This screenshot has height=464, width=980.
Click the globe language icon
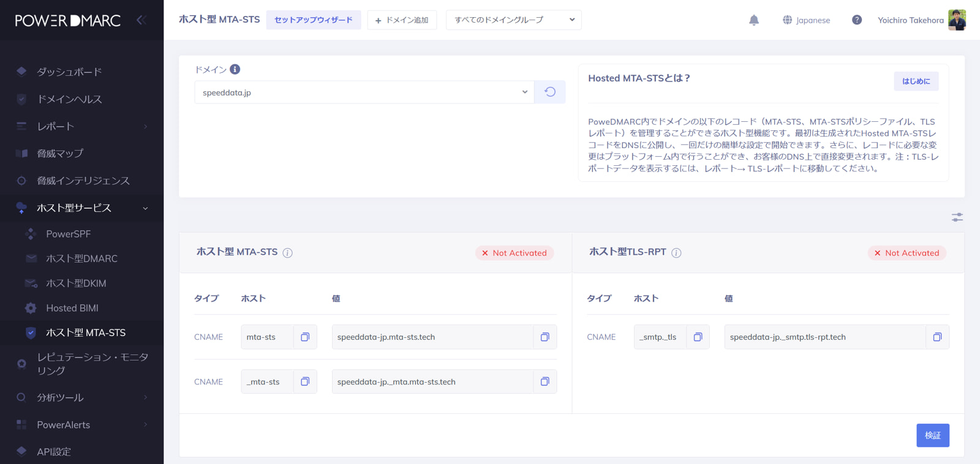coord(787,20)
